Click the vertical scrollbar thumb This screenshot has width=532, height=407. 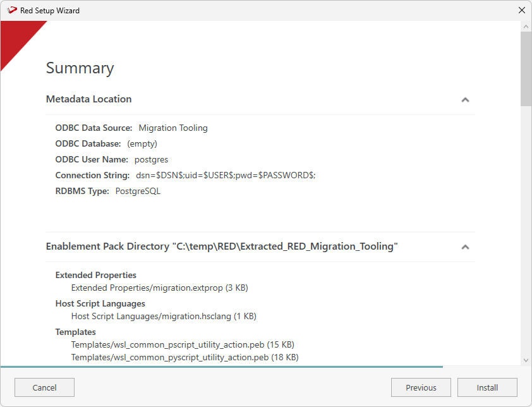pyautogui.click(x=526, y=68)
